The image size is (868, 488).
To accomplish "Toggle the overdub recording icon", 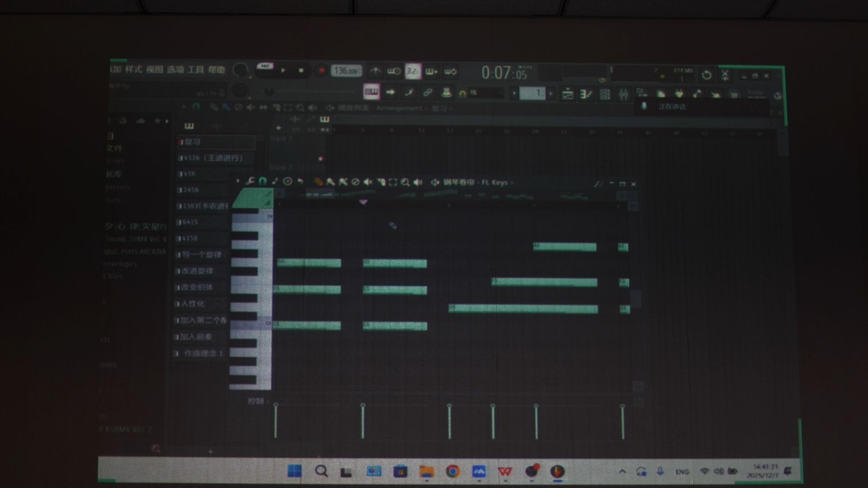I will point(431,71).
